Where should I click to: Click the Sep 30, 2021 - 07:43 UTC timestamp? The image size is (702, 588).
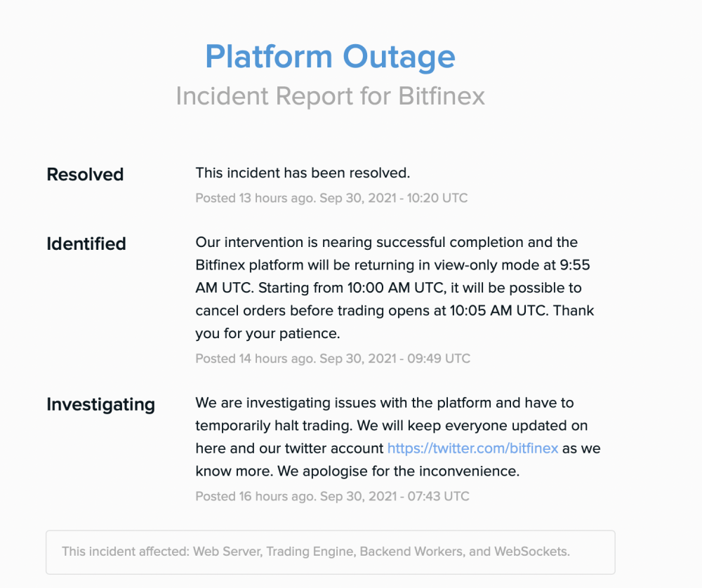click(x=395, y=496)
